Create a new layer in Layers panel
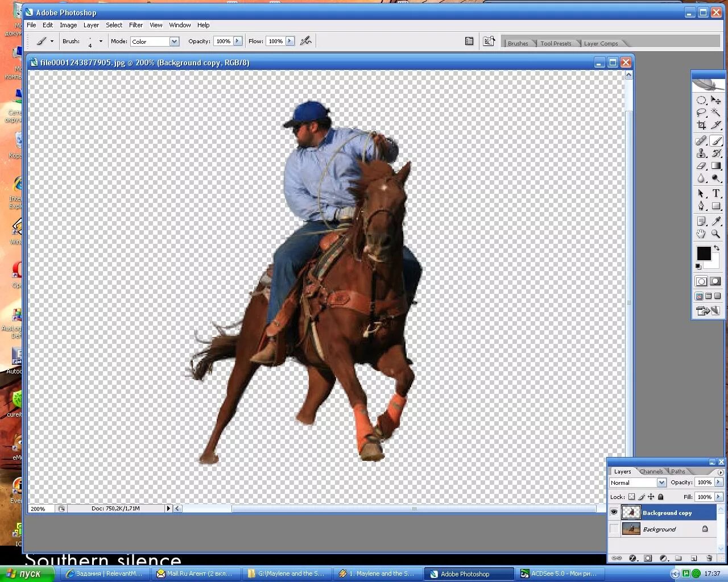Image resolution: width=728 pixels, height=582 pixels. click(x=694, y=558)
